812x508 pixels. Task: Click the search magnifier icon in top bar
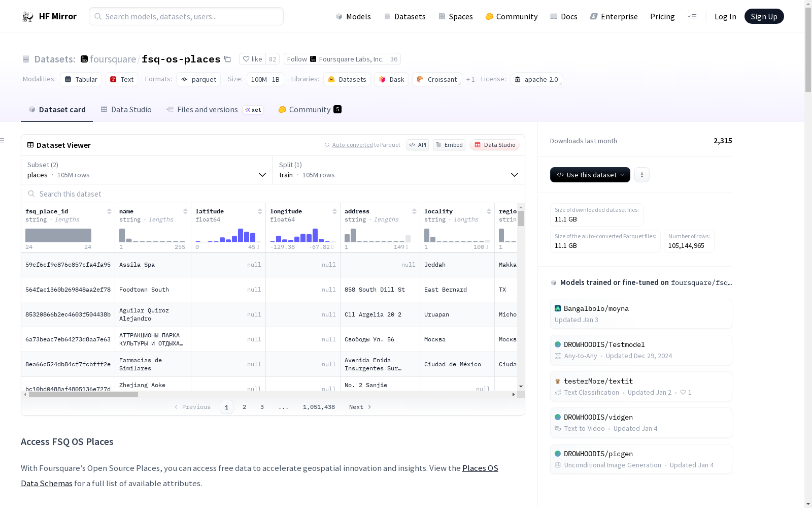coord(98,16)
